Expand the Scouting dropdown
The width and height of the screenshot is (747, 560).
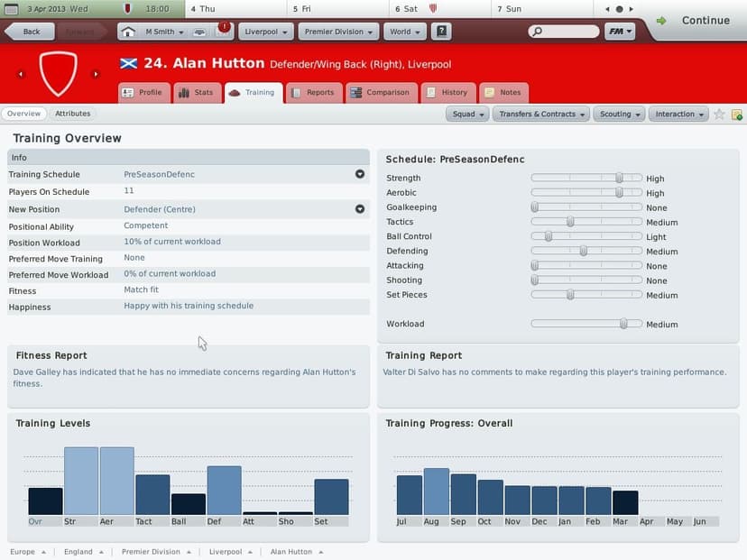point(619,115)
